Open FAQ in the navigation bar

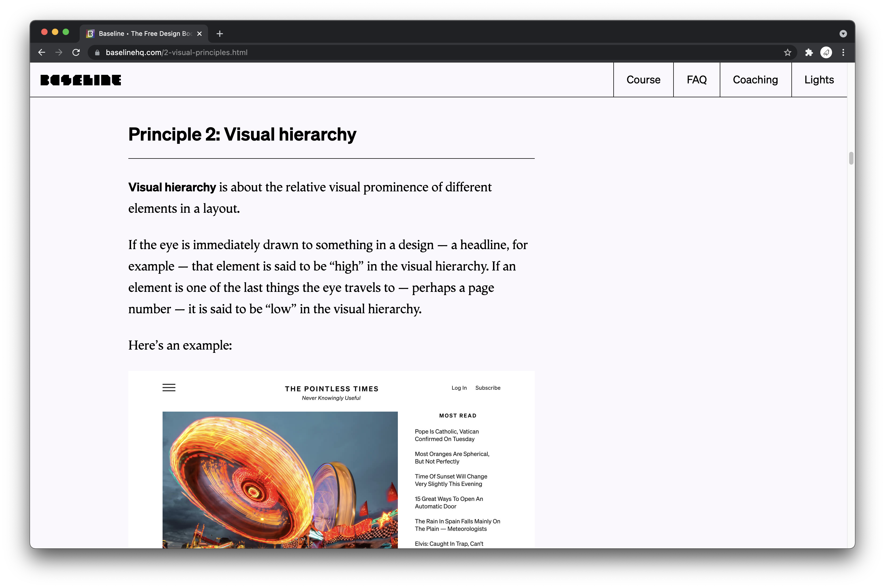tap(696, 80)
